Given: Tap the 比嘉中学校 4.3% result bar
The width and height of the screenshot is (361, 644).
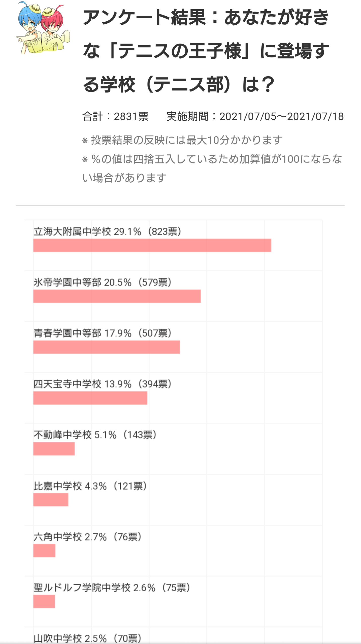Looking at the screenshot, I should pyautogui.click(x=51, y=500).
